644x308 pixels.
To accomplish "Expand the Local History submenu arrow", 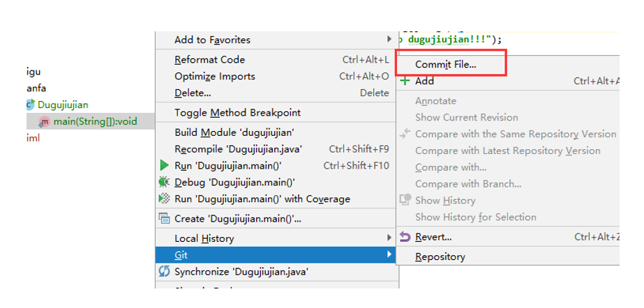I will point(389,238).
